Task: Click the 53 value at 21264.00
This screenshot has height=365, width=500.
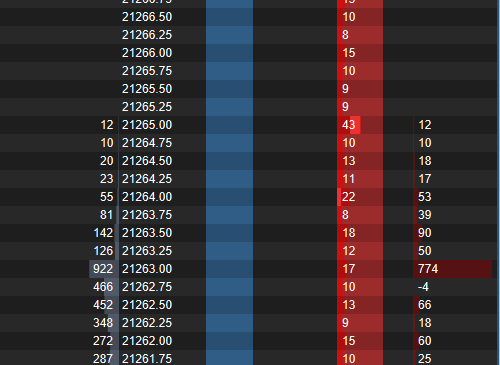Action: click(x=425, y=197)
